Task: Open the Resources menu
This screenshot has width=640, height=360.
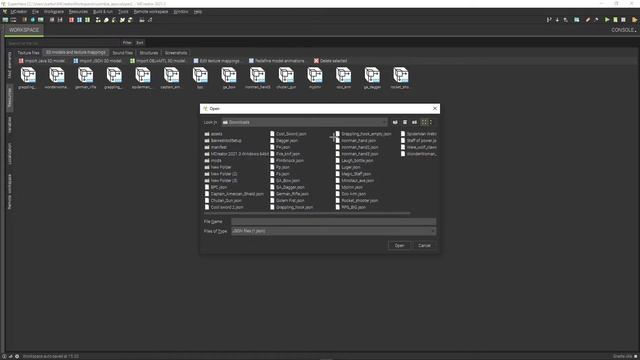Action: click(78, 12)
